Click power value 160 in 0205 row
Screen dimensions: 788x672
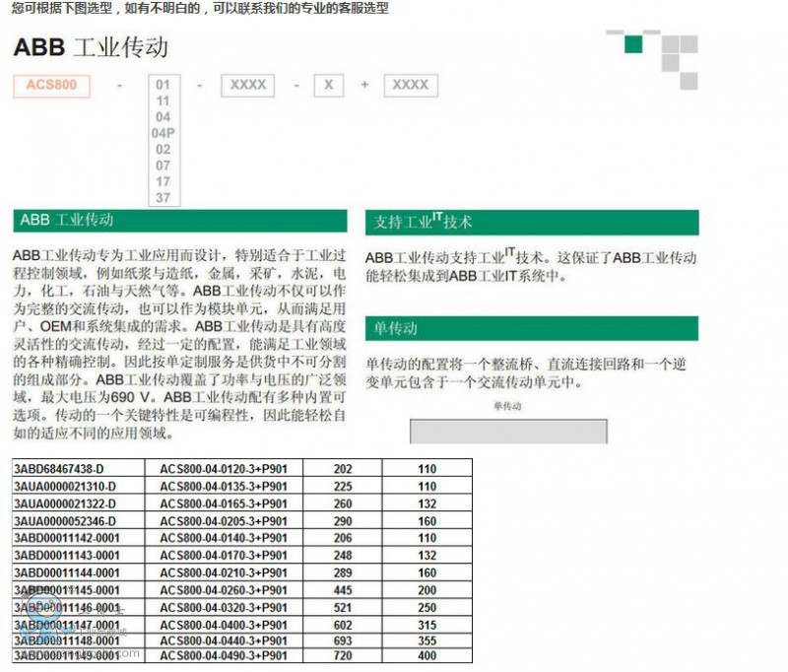427,521
